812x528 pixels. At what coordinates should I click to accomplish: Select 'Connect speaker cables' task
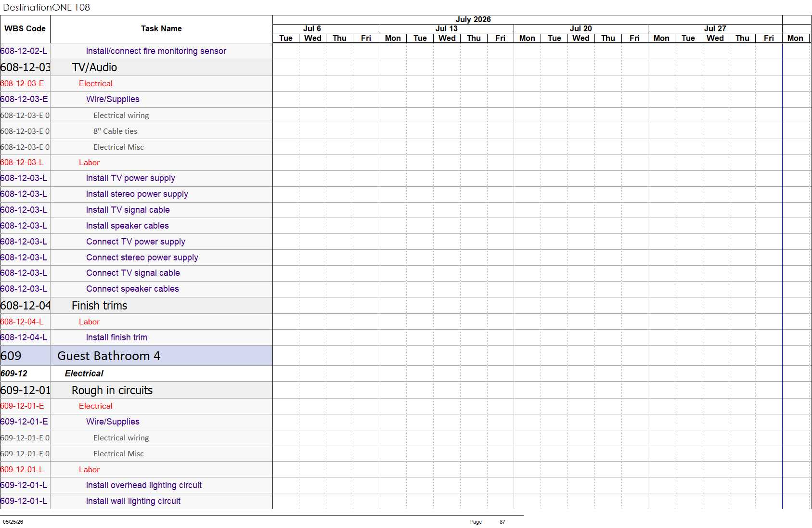tap(132, 289)
